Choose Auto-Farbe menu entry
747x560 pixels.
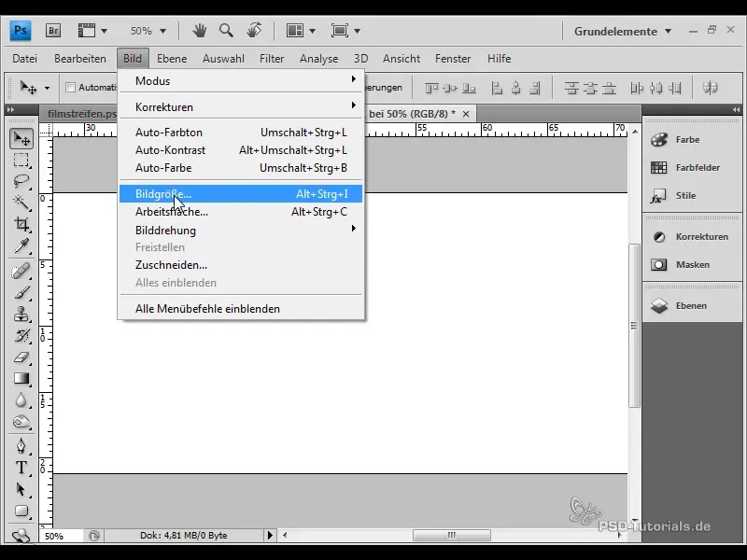pos(241,168)
